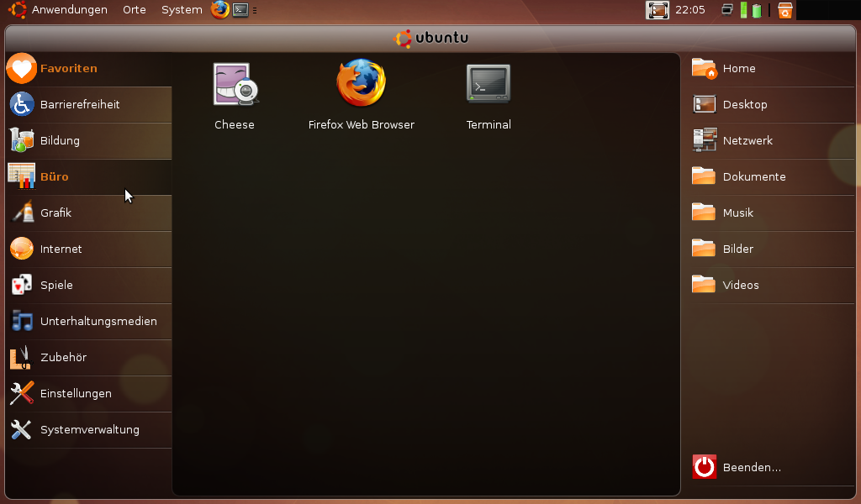This screenshot has width=861, height=504.
Task: Open the Musik folder
Action: (x=771, y=213)
